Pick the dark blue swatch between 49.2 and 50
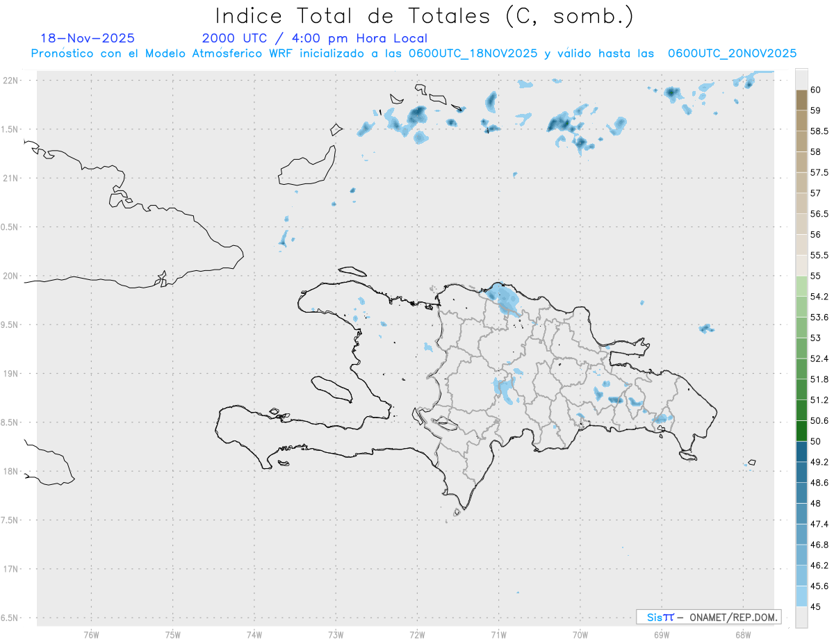The width and height of the screenshot is (834, 644). (801, 452)
